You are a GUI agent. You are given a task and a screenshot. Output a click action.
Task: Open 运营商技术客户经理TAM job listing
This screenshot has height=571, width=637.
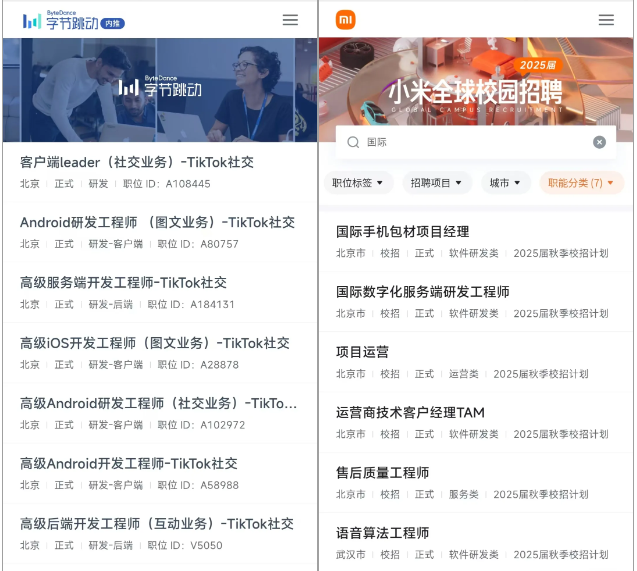[476, 422]
